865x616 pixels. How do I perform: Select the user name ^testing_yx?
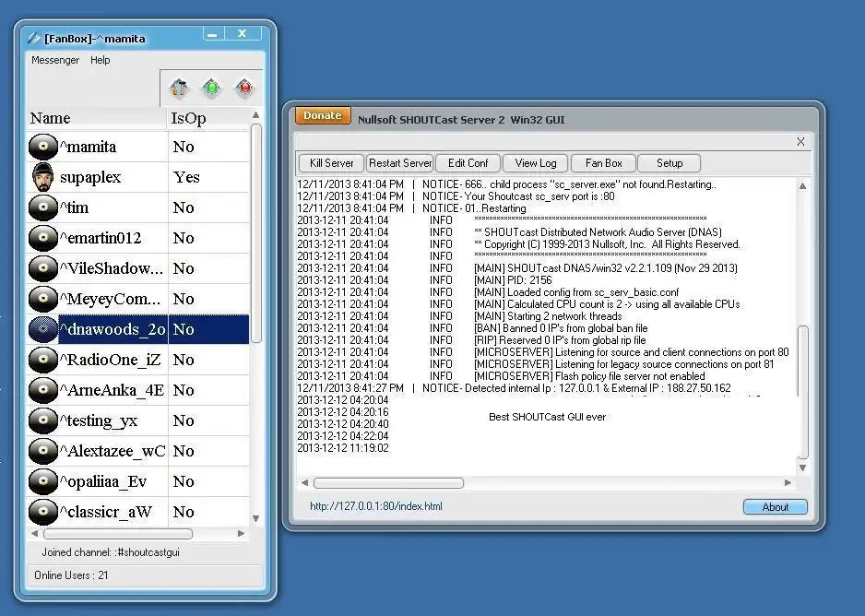99,421
